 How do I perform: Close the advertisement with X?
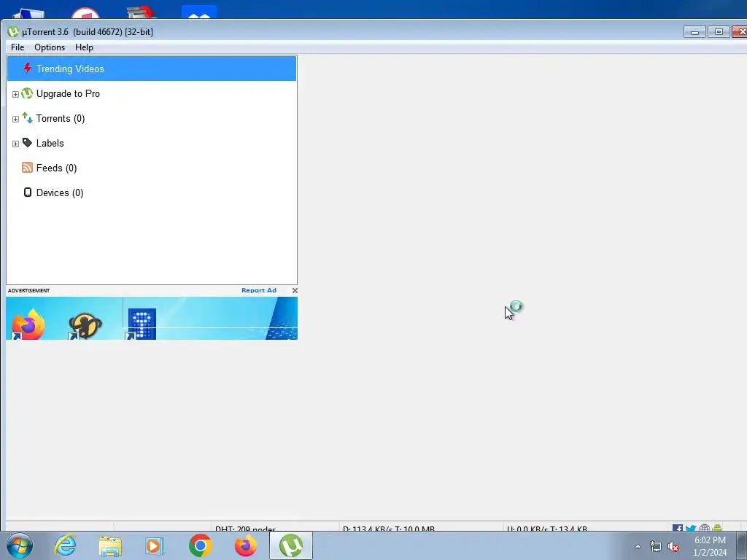pyautogui.click(x=295, y=290)
